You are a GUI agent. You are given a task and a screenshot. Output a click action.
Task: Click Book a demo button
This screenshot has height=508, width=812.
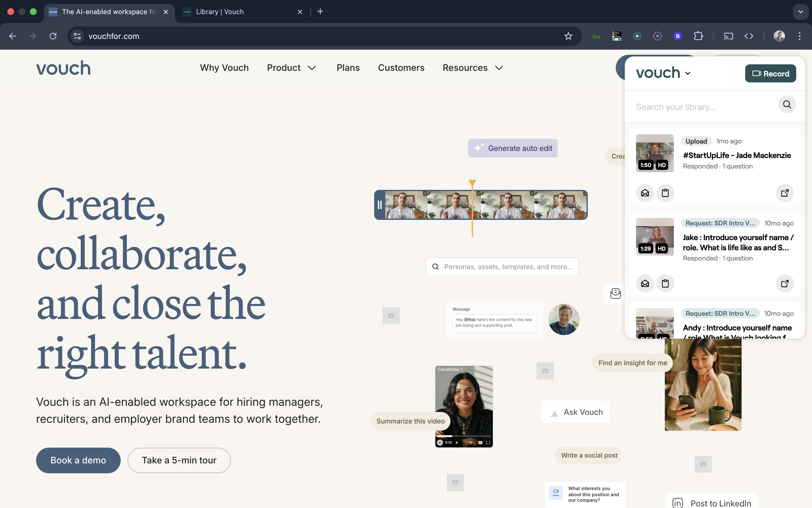(78, 460)
